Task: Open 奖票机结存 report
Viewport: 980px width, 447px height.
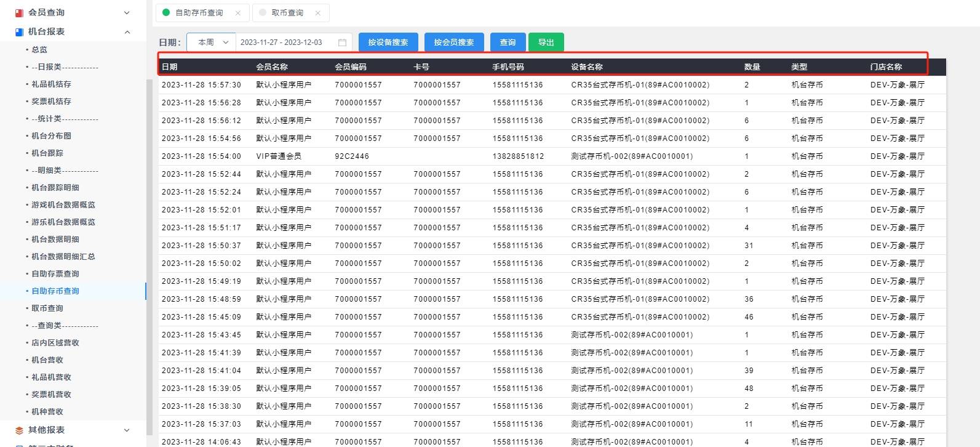Action: 51,102
